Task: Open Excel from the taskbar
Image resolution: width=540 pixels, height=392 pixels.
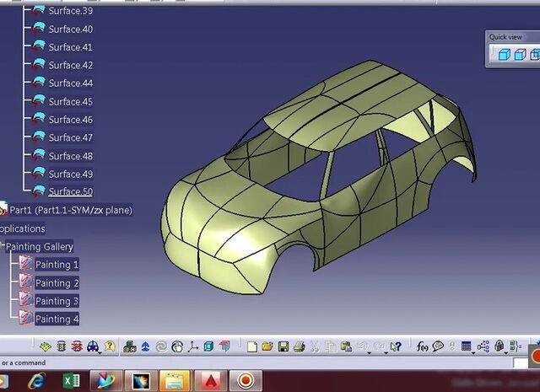Action: [71, 381]
